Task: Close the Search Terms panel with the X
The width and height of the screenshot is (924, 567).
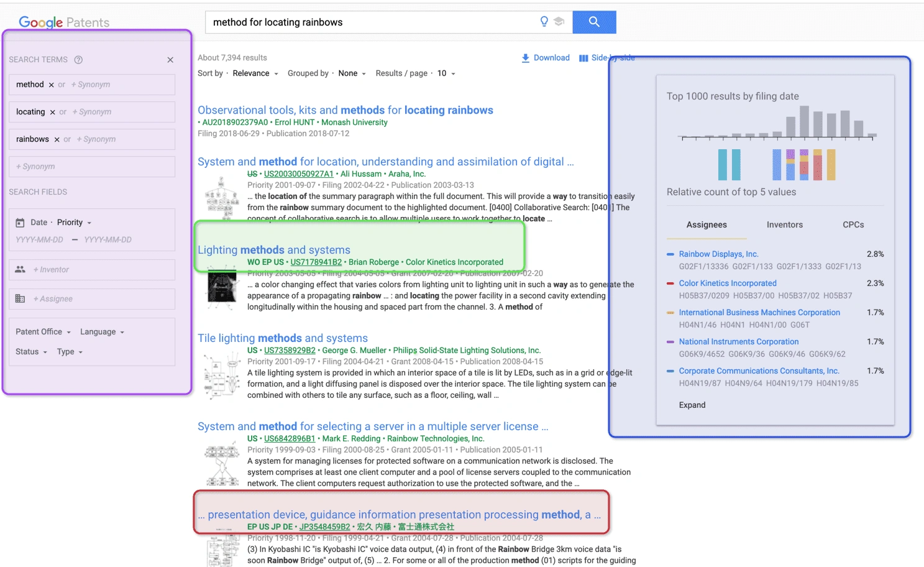Action: (x=170, y=60)
